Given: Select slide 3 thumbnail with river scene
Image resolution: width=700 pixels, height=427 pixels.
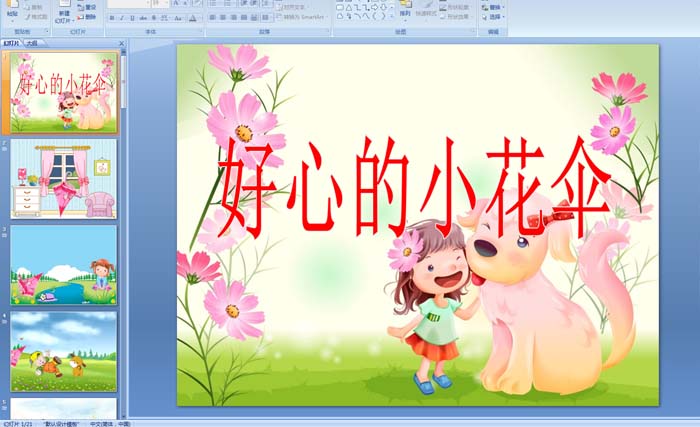Looking at the screenshot, I should tap(64, 265).
